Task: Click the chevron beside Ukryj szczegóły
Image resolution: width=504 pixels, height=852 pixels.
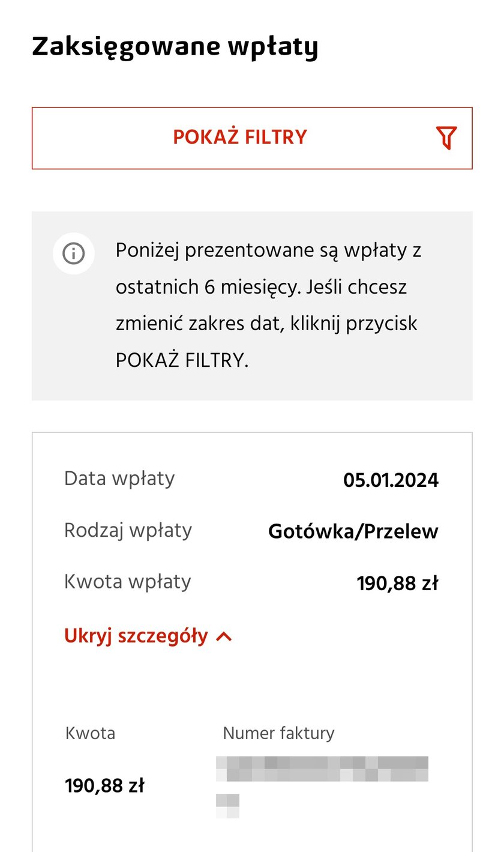Action: pyautogui.click(x=224, y=636)
